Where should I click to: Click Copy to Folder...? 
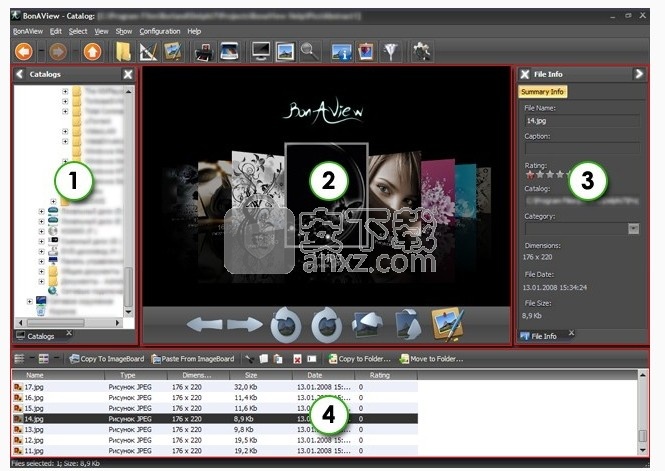click(x=360, y=359)
